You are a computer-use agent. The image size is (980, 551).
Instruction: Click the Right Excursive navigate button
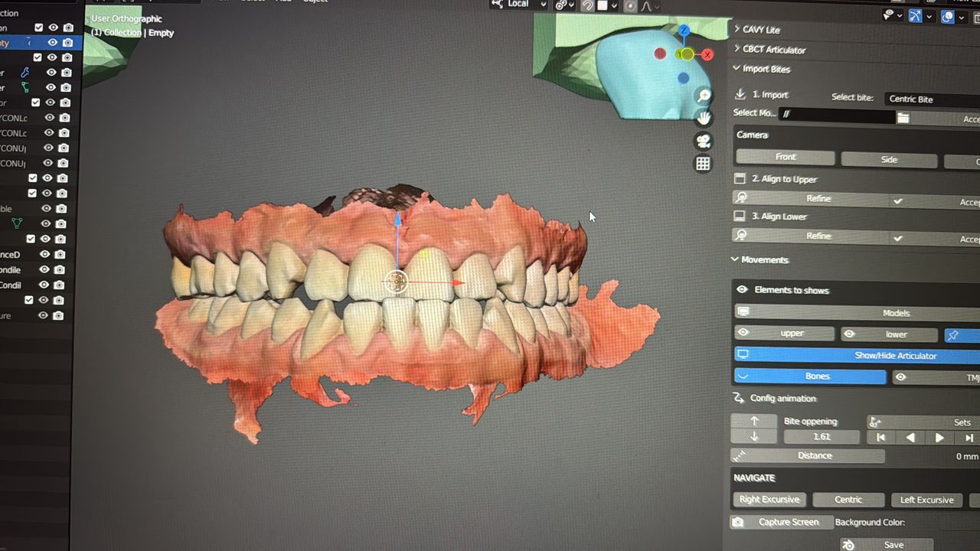point(769,500)
